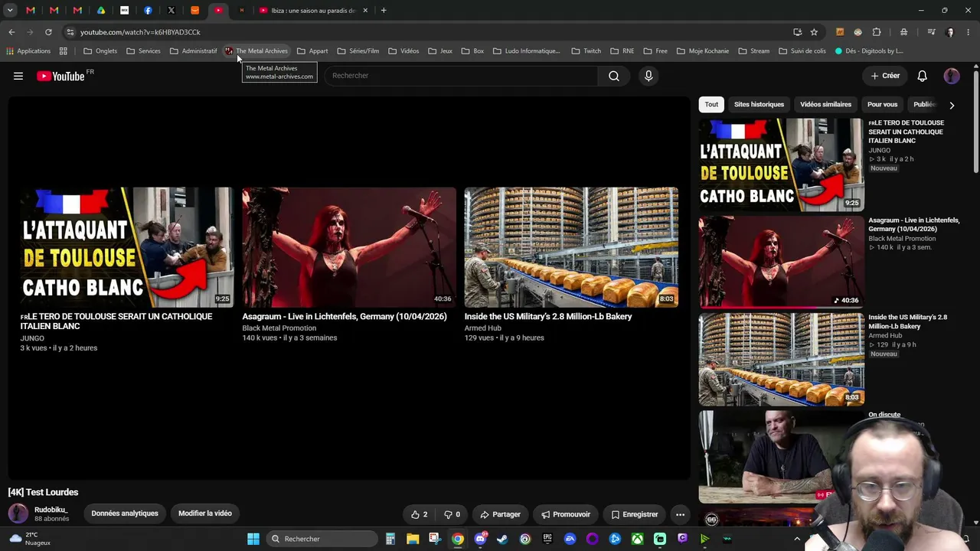Open Epic Games Launcher in taskbar
Image resolution: width=980 pixels, height=551 pixels.
pos(547,539)
